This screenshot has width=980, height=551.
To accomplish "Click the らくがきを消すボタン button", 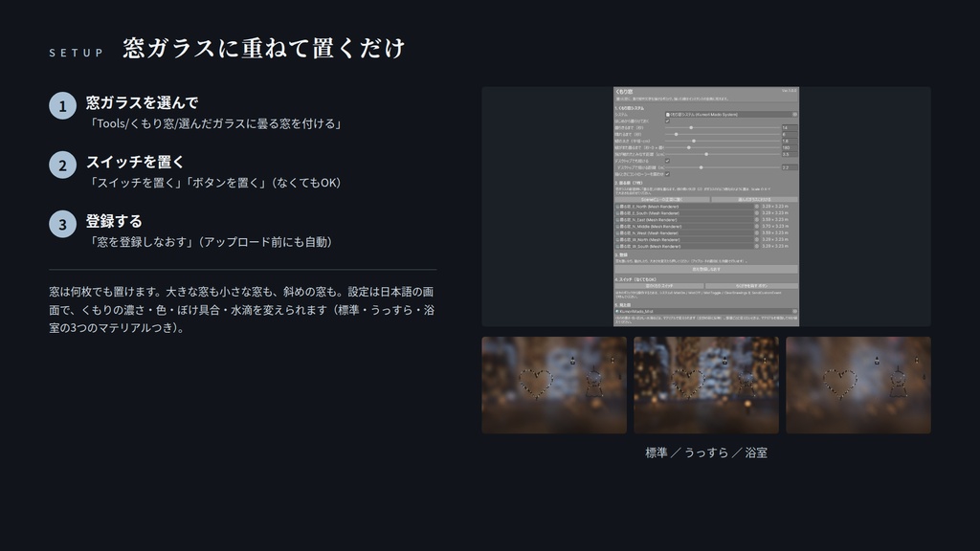I will [752, 285].
